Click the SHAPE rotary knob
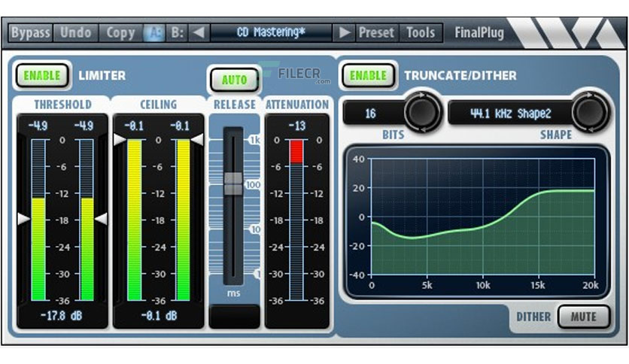The width and height of the screenshot is (629, 364). click(x=590, y=112)
